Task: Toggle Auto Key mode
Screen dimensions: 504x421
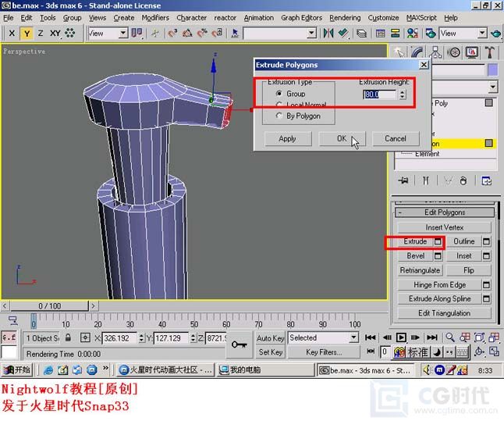Action: tap(271, 338)
